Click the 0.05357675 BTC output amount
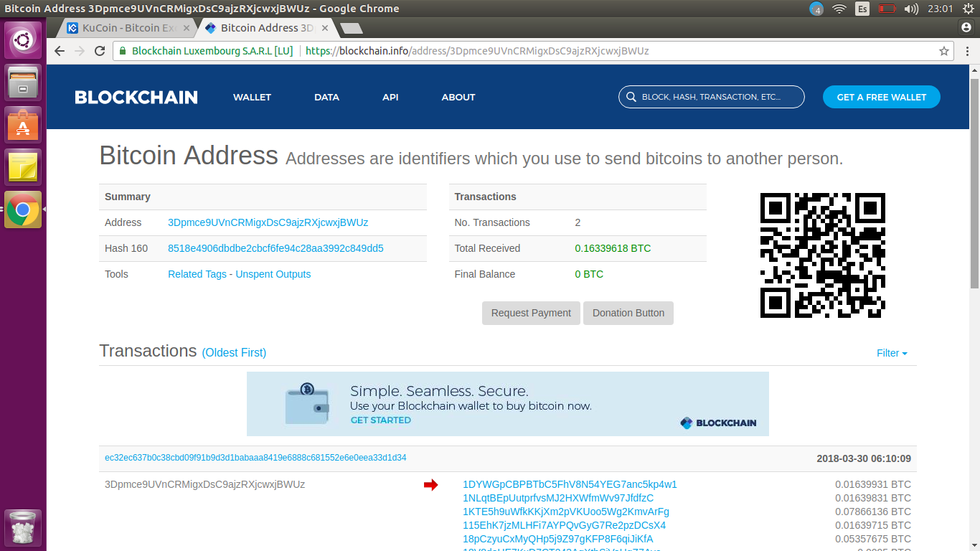980x551 pixels. coord(873,539)
